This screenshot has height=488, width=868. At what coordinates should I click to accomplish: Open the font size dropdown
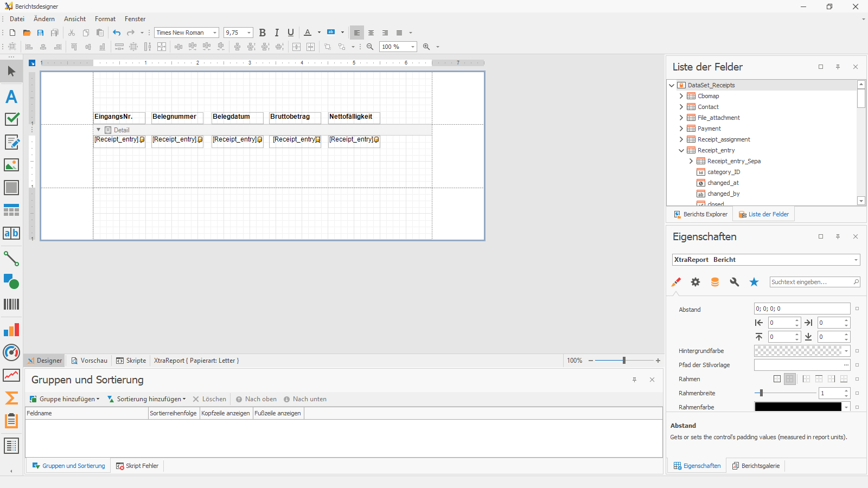[250, 33]
